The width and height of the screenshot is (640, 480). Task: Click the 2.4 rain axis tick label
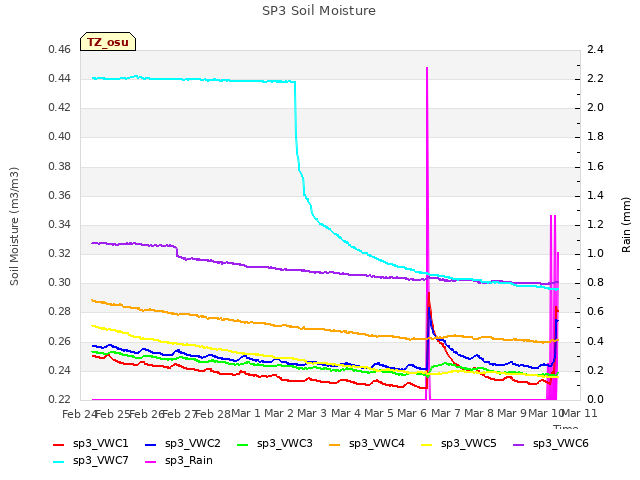click(596, 50)
